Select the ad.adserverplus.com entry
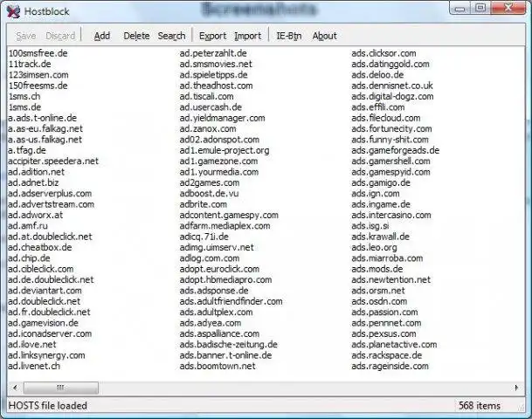This screenshot has width=532, height=419. point(50,194)
